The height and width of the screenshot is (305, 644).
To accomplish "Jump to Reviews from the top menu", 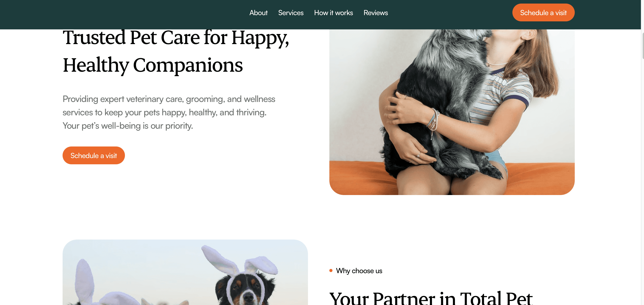I will 375,13.
